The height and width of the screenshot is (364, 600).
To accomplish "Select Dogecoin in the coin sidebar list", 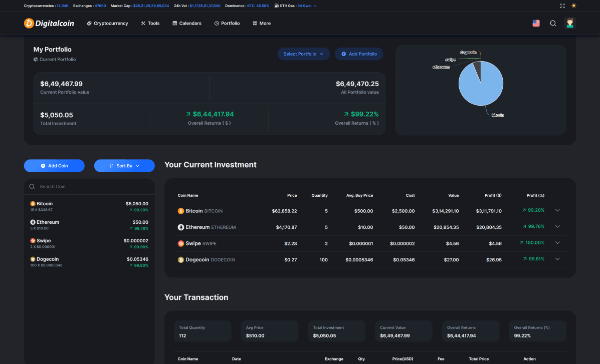I will pos(89,262).
